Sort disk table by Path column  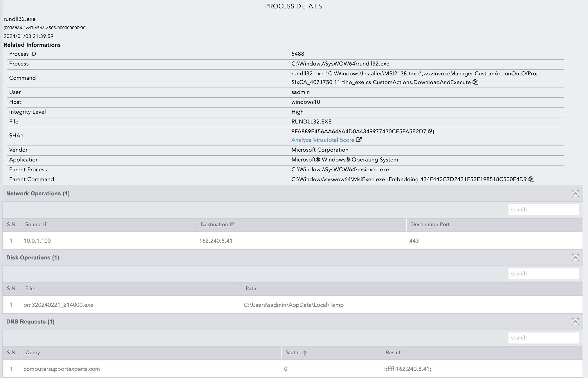coord(251,288)
